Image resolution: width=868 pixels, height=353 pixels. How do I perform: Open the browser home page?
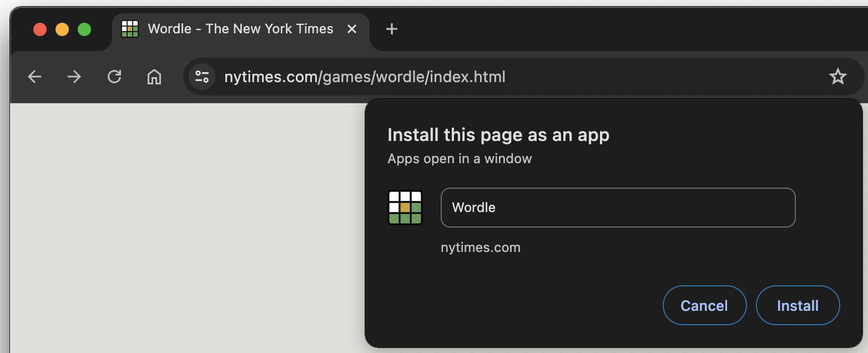(154, 77)
